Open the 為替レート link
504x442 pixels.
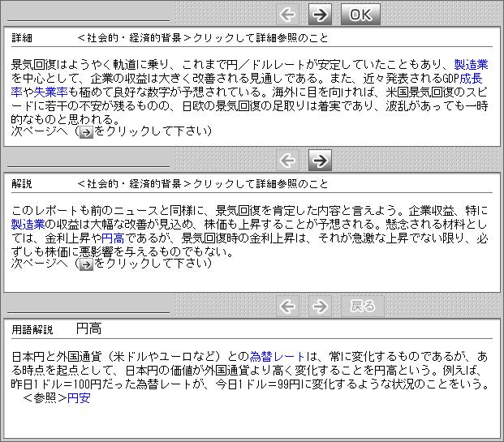[x=278, y=357]
